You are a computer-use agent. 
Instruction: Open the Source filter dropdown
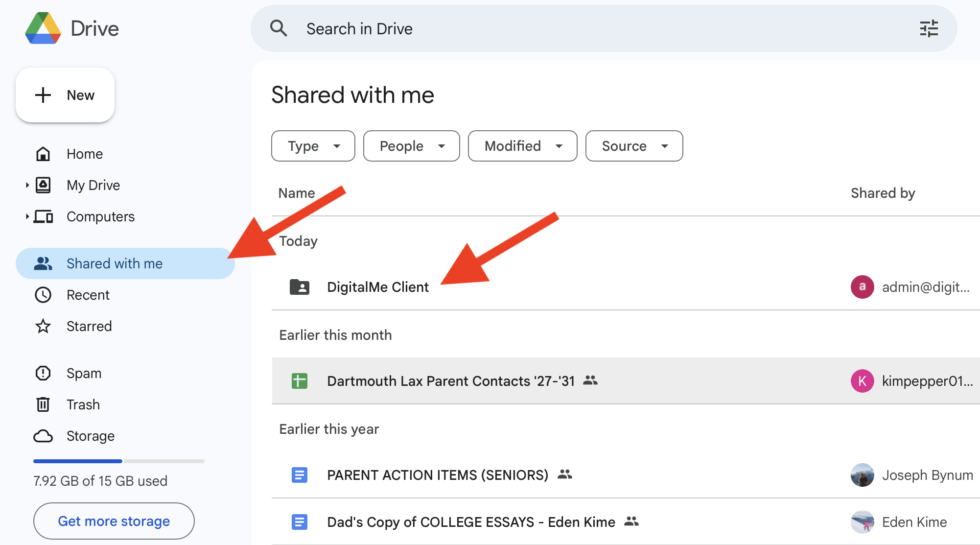634,146
